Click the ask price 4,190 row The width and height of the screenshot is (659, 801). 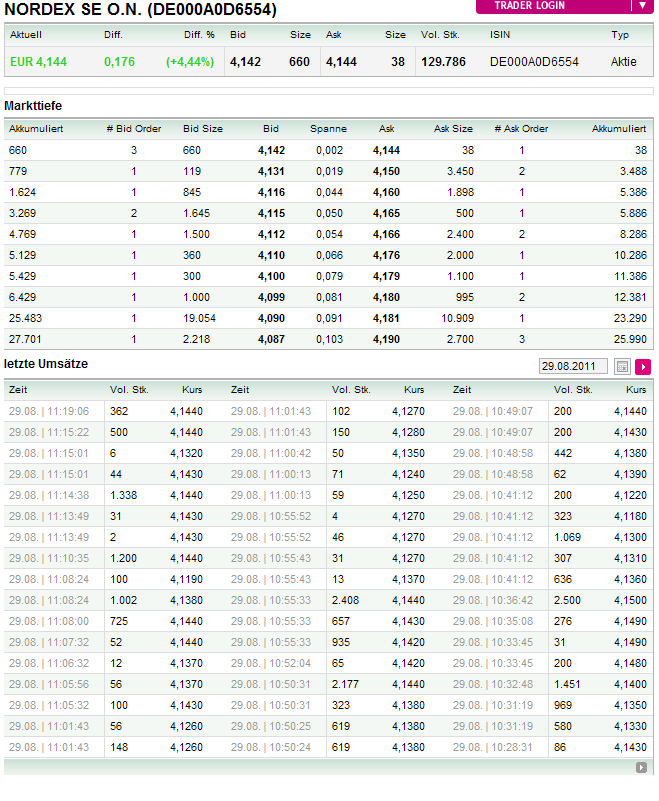pyautogui.click(x=386, y=339)
